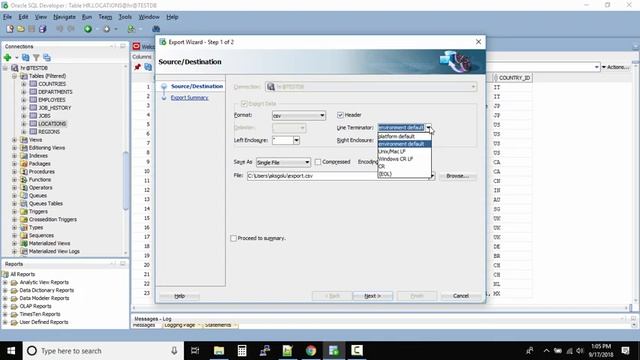This screenshot has width=640, height=360.
Task: Expand the Views tree node
Action: pyautogui.click(x=14, y=140)
